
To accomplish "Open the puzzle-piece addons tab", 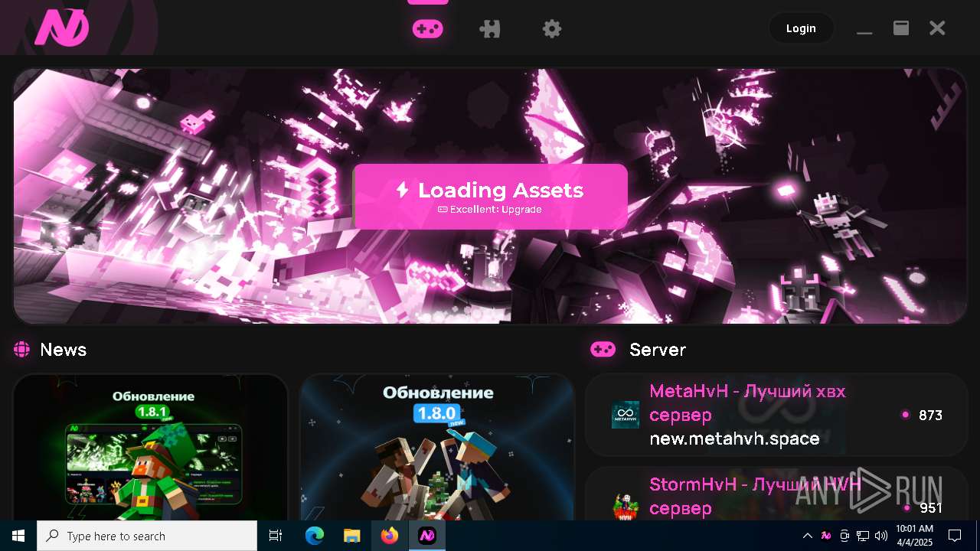I will coord(490,29).
